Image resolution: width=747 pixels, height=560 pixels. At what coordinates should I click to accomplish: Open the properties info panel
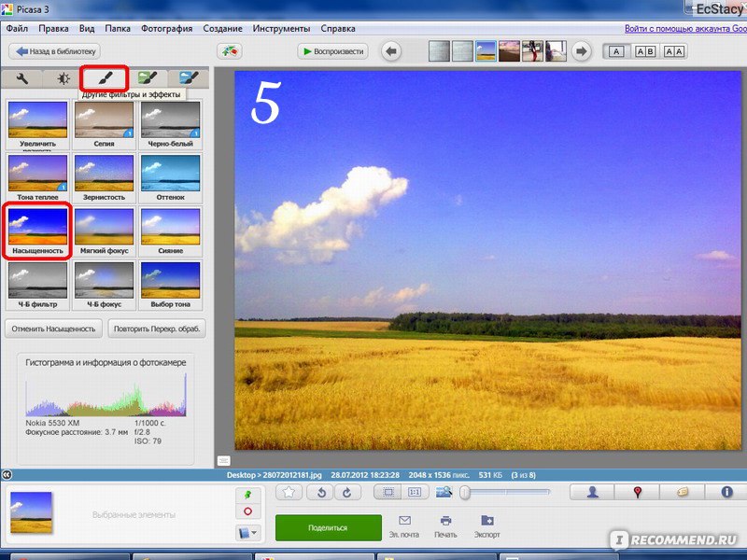726,492
